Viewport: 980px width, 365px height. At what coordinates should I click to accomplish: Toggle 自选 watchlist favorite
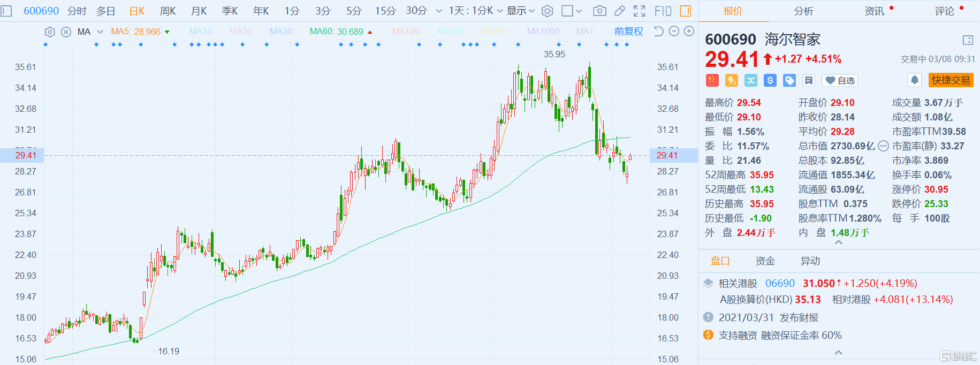(840, 80)
